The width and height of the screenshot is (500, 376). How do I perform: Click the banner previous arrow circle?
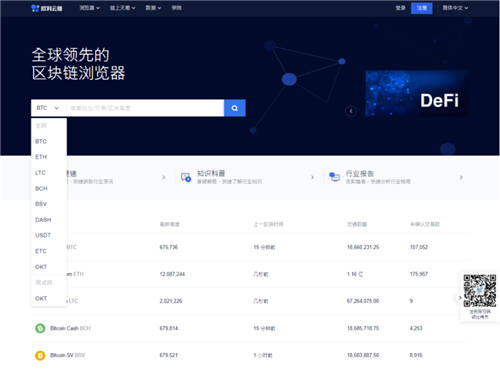pyautogui.click(x=351, y=111)
